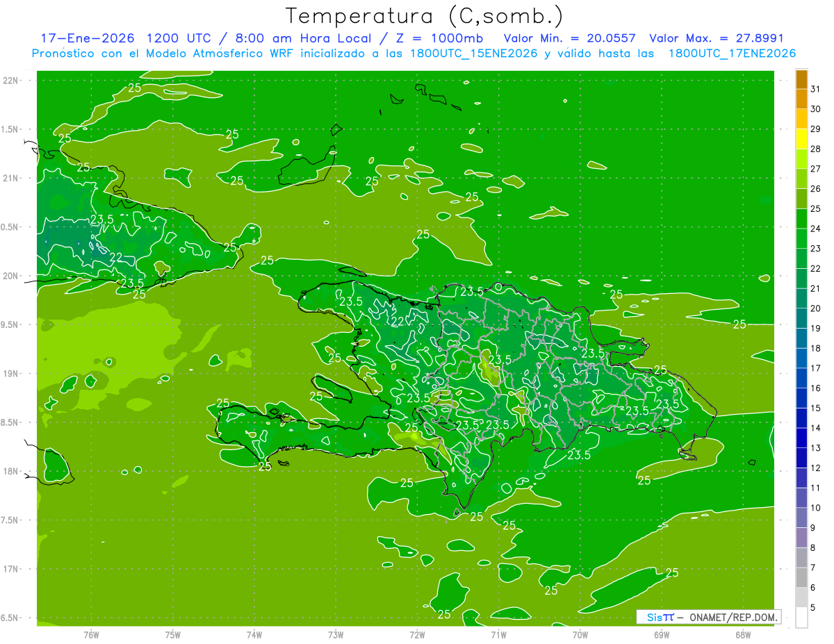Screen dimensions: 834x644
Task: Click the '76W' longitude axis label
Action: 91,635
